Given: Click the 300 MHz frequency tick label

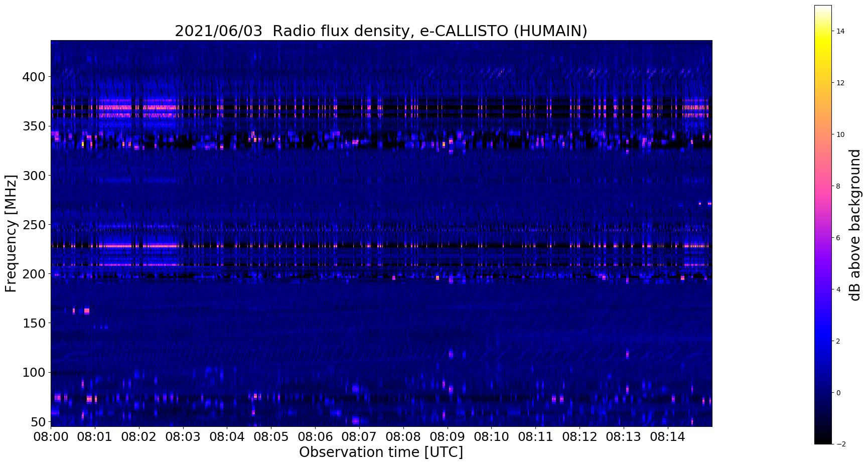Looking at the screenshot, I should [34, 176].
